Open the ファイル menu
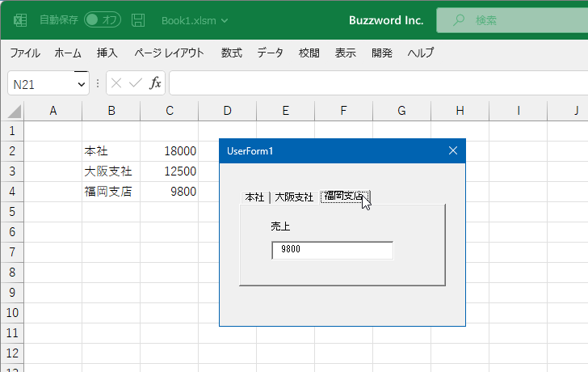 click(x=25, y=53)
